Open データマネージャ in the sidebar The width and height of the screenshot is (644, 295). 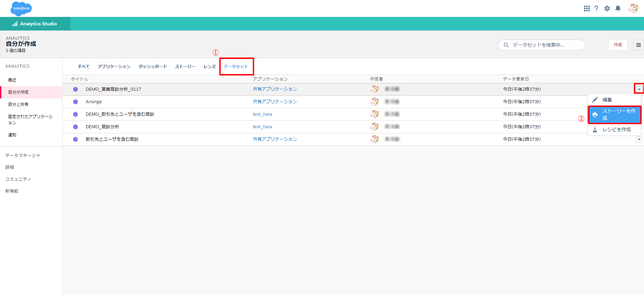[23, 156]
